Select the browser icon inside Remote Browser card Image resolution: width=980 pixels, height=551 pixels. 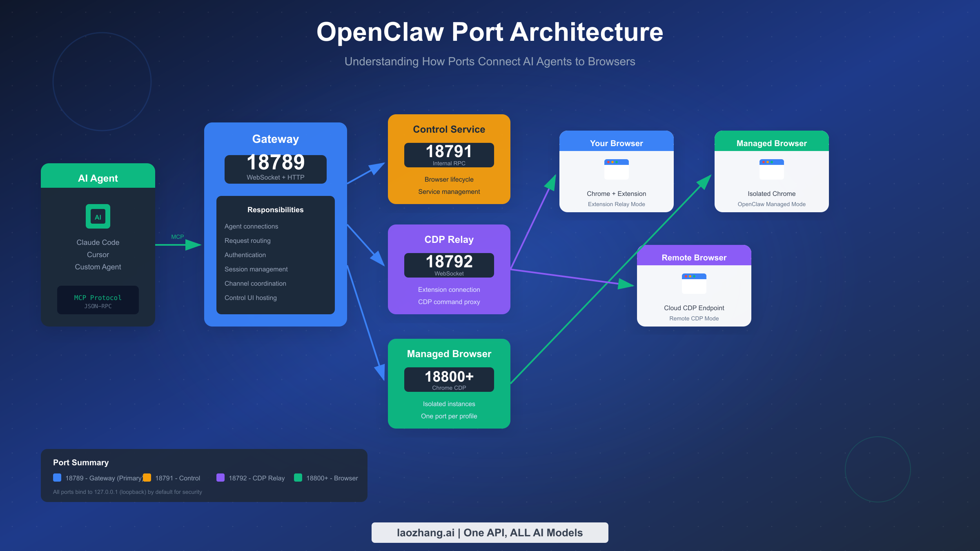[x=694, y=284]
